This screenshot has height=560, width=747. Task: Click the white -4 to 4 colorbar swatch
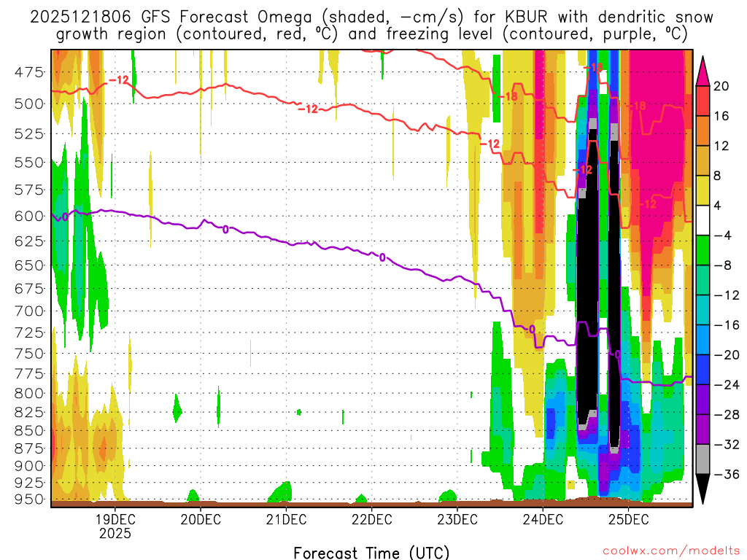tap(703, 220)
